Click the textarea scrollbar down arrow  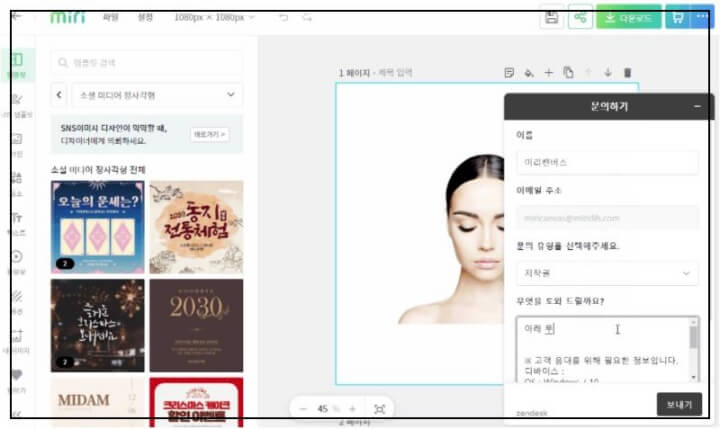click(x=694, y=378)
